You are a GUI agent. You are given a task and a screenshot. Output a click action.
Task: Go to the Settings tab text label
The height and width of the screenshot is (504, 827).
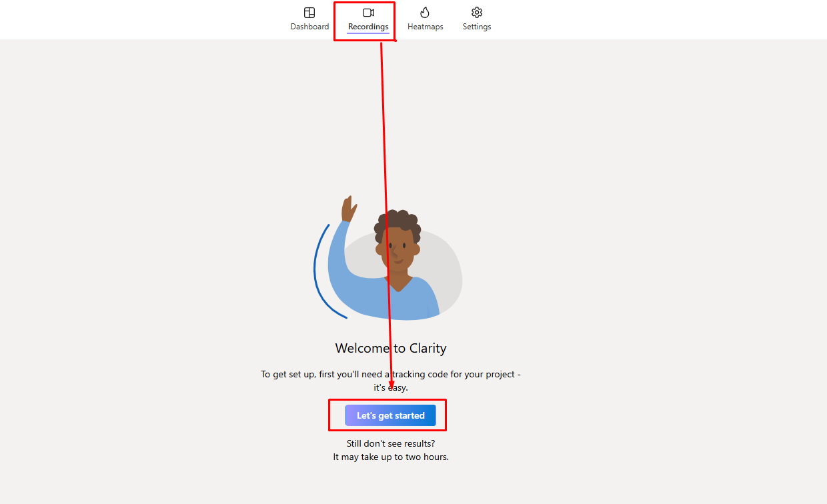[x=477, y=27]
